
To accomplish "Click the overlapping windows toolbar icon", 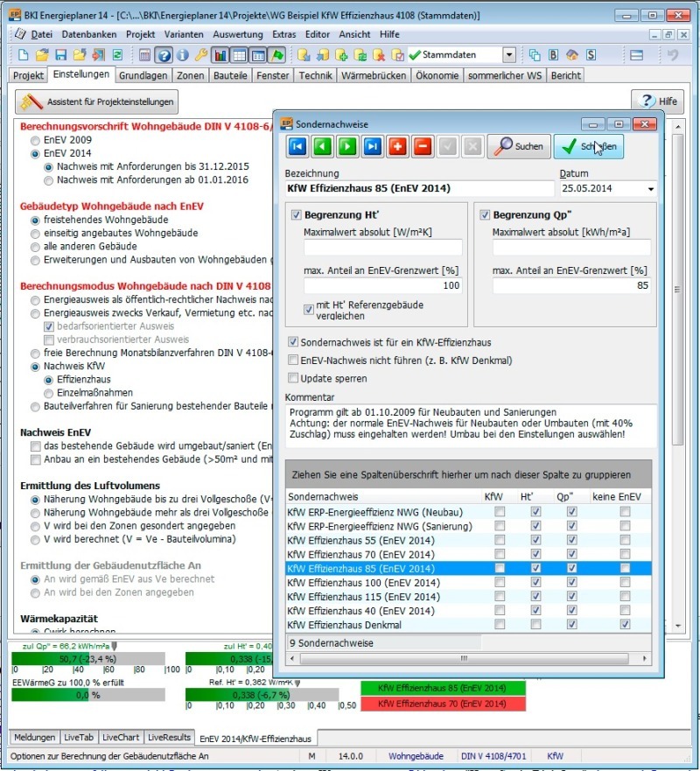I will (535, 55).
